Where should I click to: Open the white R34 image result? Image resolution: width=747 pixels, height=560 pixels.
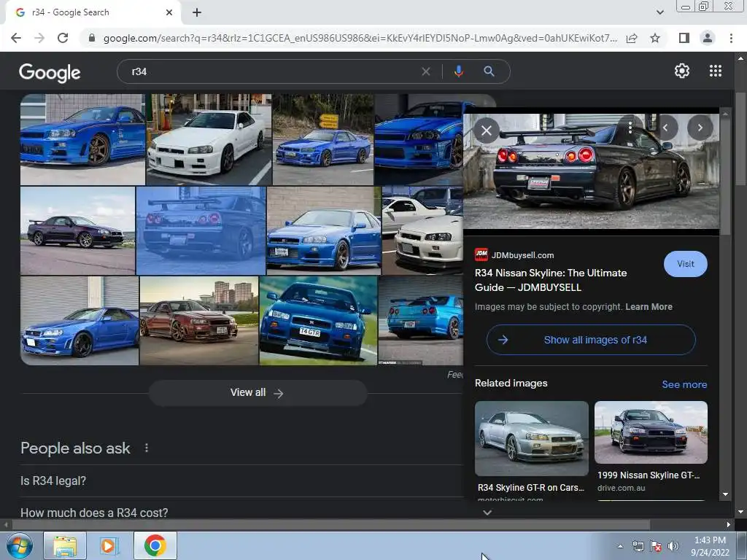tap(209, 139)
